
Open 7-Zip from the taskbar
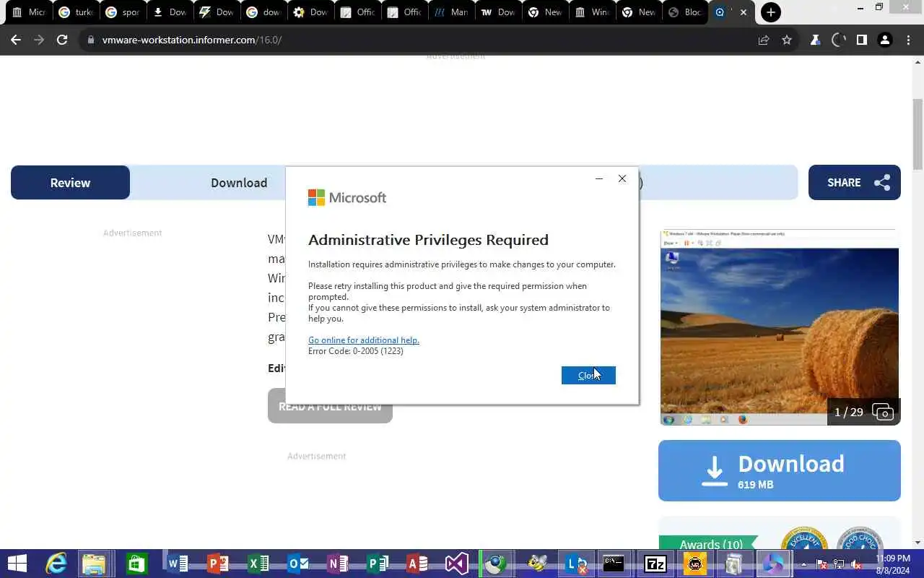click(x=655, y=564)
